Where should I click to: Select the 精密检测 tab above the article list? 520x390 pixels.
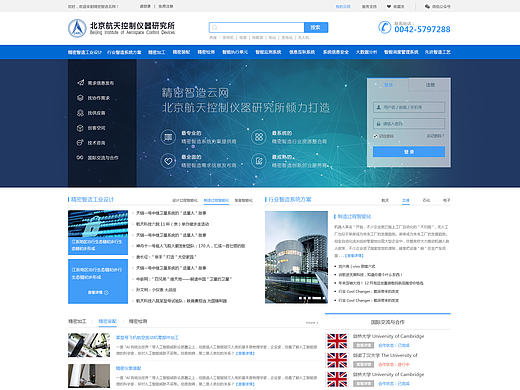pyautogui.click(x=138, y=321)
